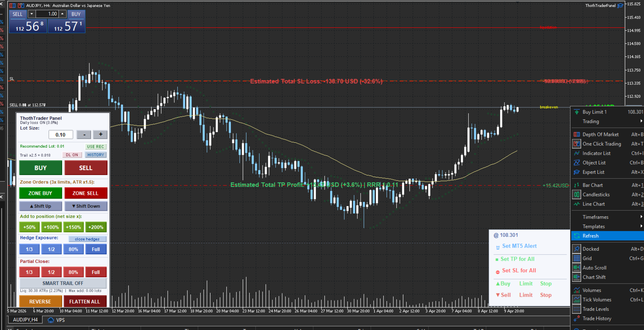Click ZONE SELL button

(x=86, y=193)
